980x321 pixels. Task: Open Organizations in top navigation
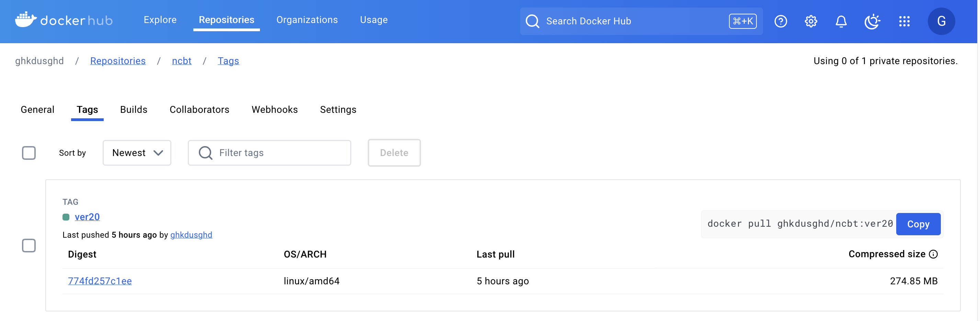coord(307,20)
